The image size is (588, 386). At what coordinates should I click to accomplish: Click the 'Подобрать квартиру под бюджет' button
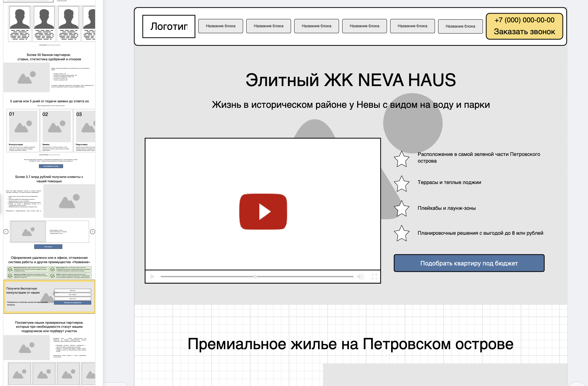(469, 263)
